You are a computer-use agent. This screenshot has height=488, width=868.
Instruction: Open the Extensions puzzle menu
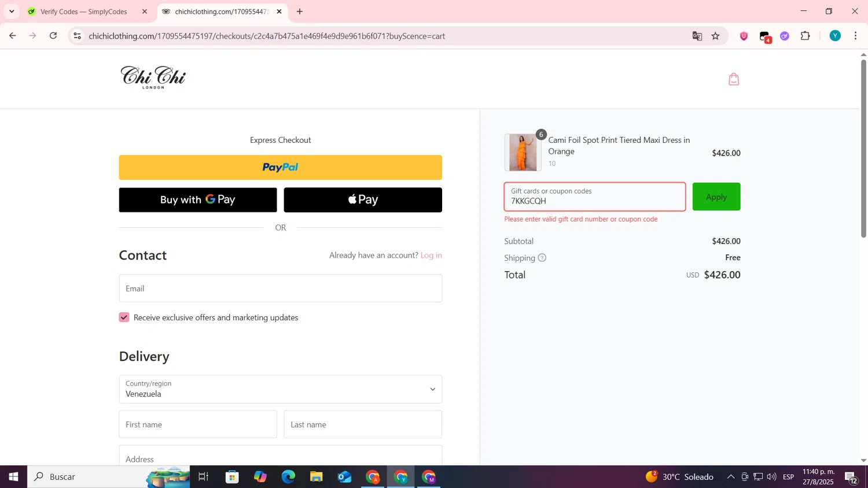coord(806,36)
